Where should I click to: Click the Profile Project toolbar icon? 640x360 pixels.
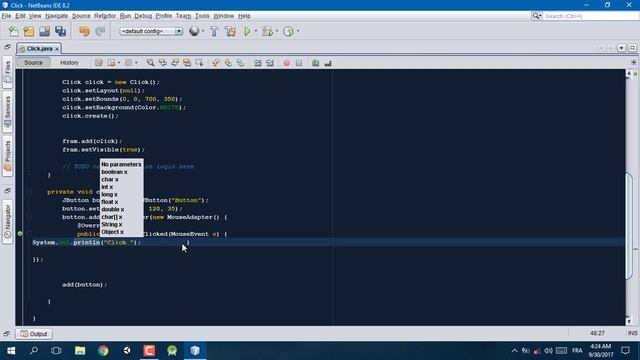pos(288,31)
